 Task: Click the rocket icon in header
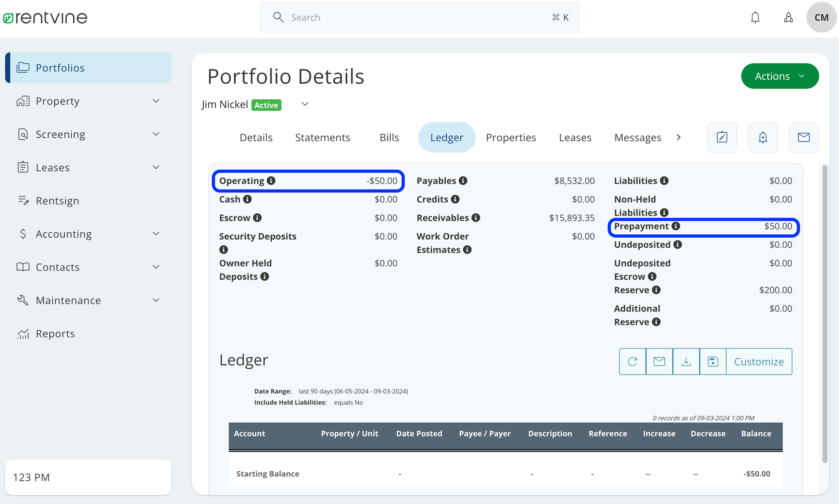[x=788, y=17]
